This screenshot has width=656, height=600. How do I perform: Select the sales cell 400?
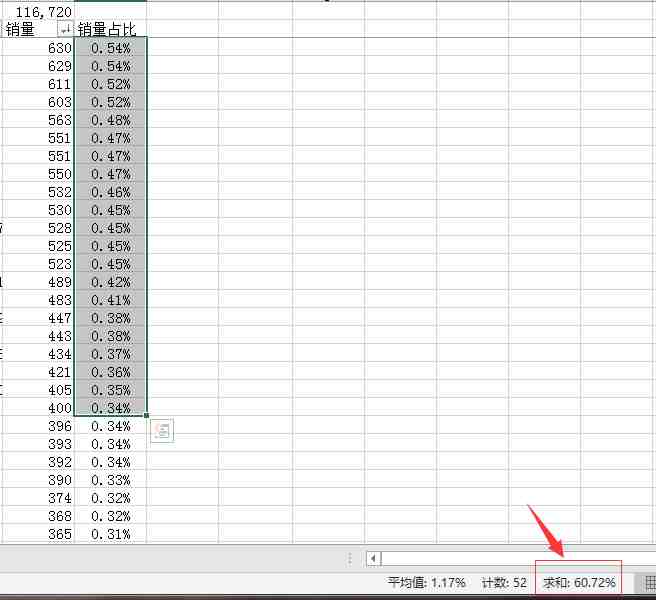pos(38,408)
